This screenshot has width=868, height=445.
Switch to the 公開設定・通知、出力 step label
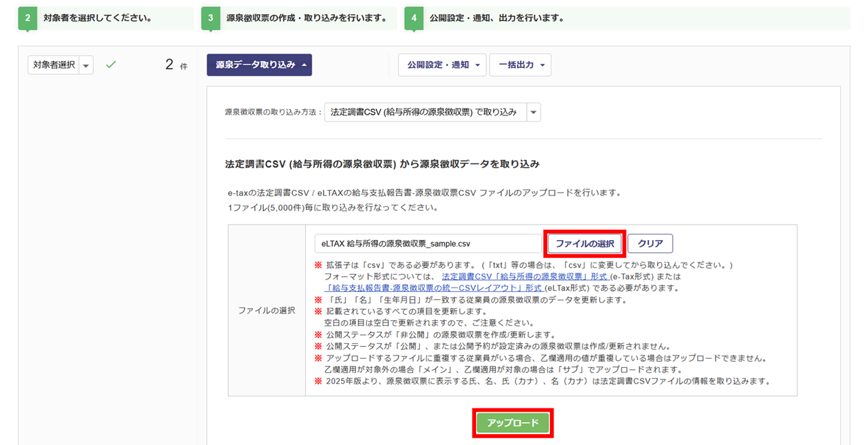coord(496,18)
